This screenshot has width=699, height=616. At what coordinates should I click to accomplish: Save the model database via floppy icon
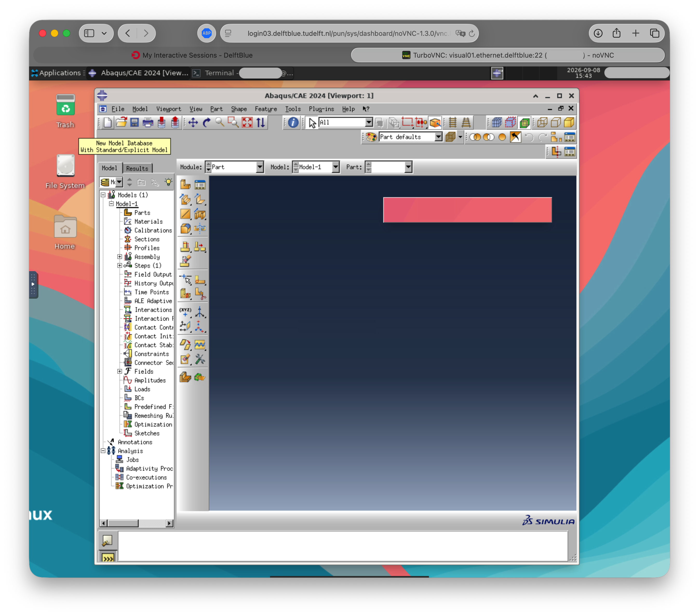135,122
